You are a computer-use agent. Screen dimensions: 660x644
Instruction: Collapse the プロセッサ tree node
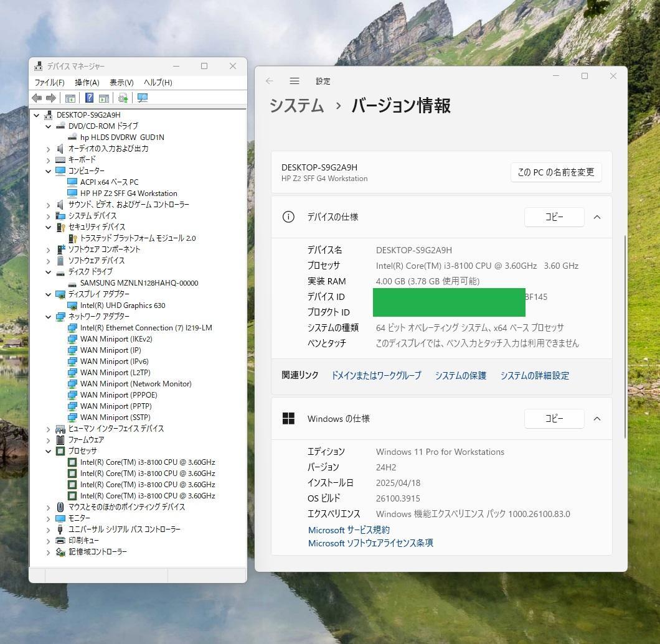point(49,450)
